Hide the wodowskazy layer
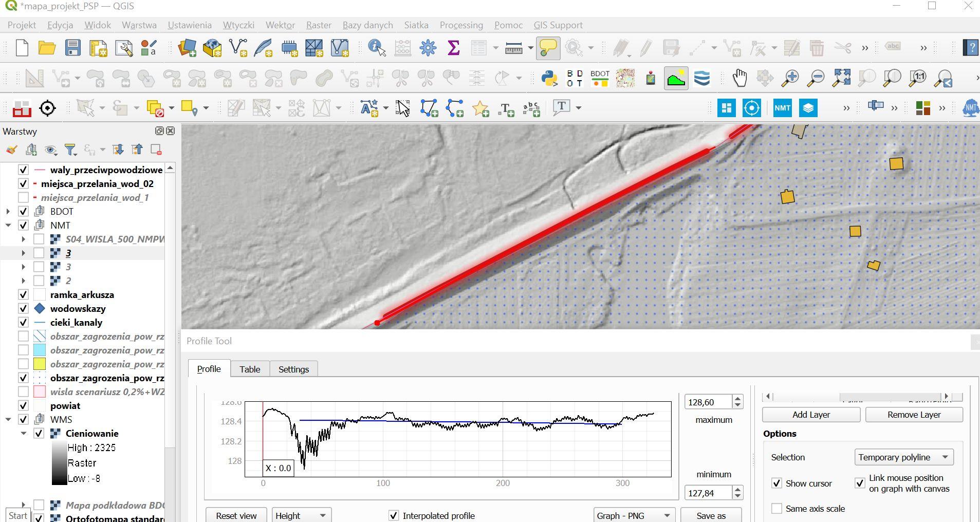Screen dimensions: 980x522 pyautogui.click(x=23, y=309)
